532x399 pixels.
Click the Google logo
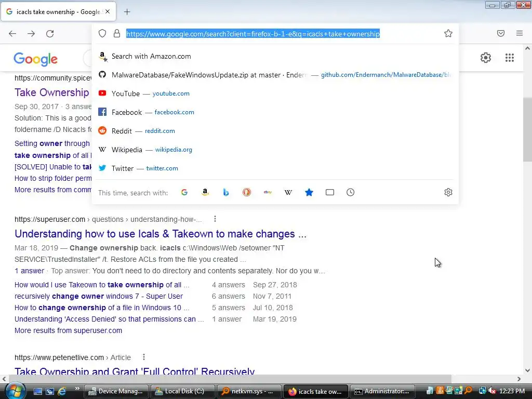[36, 59]
